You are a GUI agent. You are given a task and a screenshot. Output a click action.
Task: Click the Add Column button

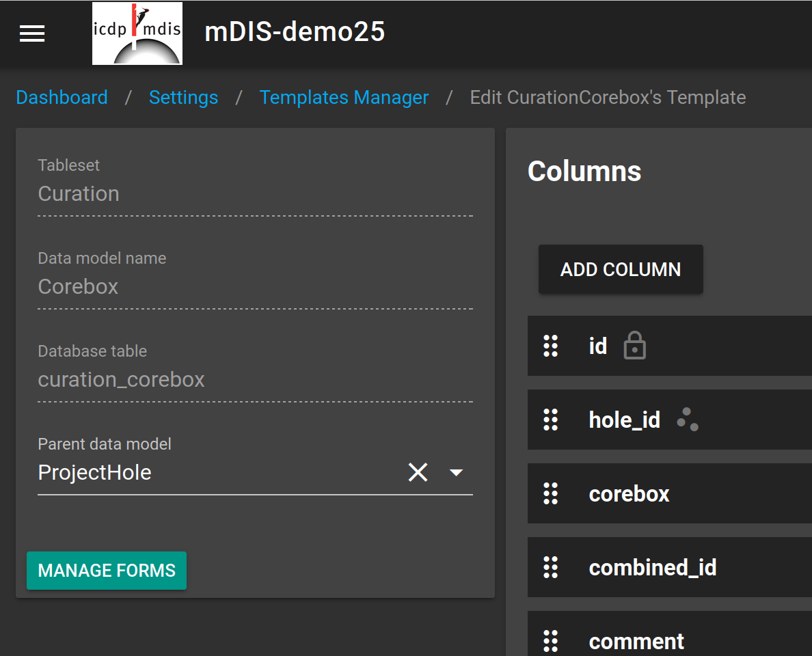pos(621,269)
